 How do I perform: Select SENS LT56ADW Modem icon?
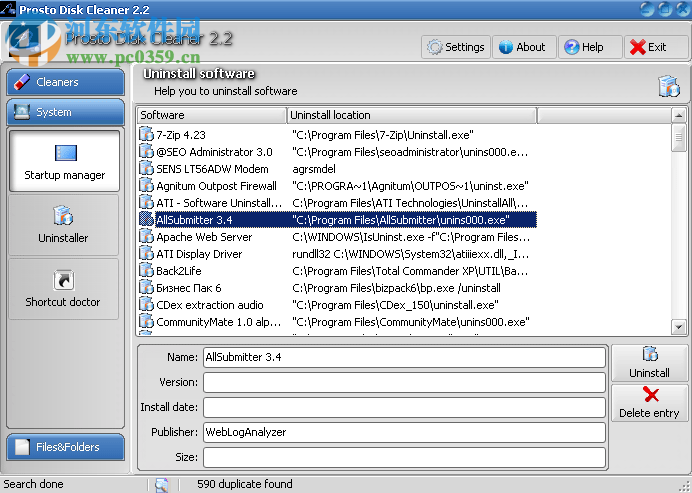point(147,169)
